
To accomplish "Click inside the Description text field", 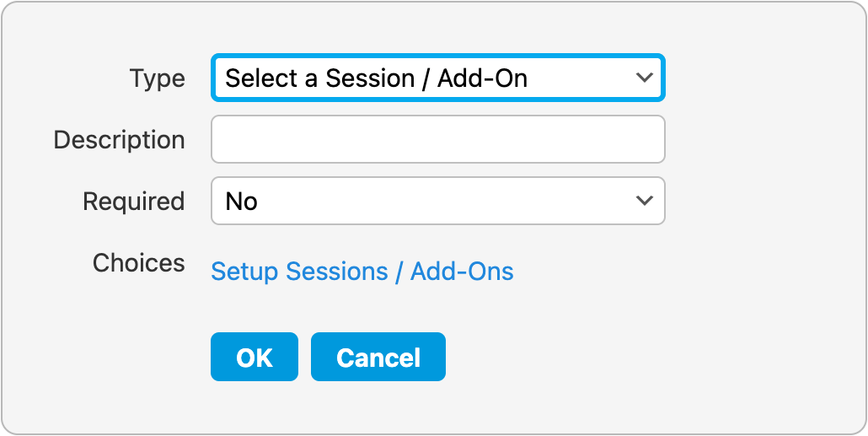I will 437,139.
